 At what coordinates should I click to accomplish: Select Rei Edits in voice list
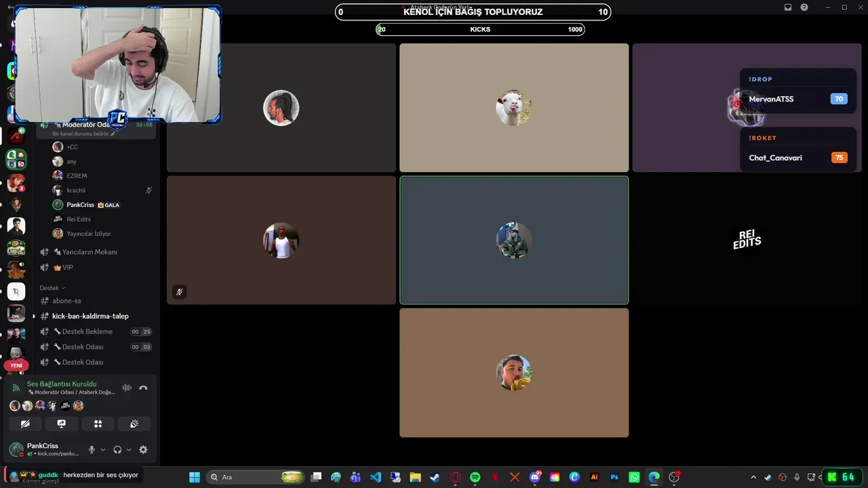coord(102,219)
